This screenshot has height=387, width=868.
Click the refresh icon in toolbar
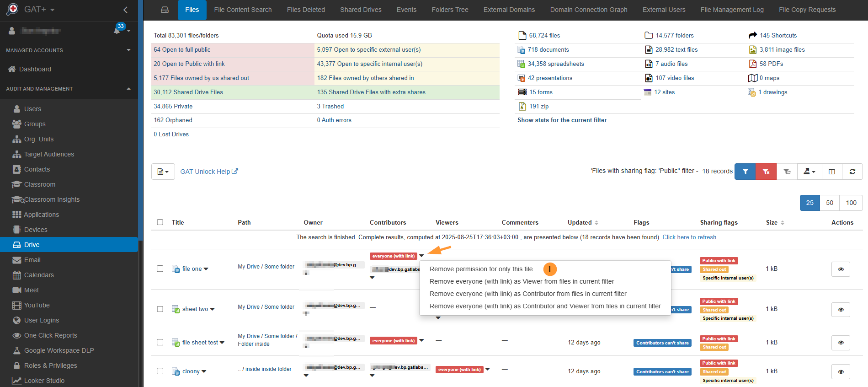coord(852,172)
